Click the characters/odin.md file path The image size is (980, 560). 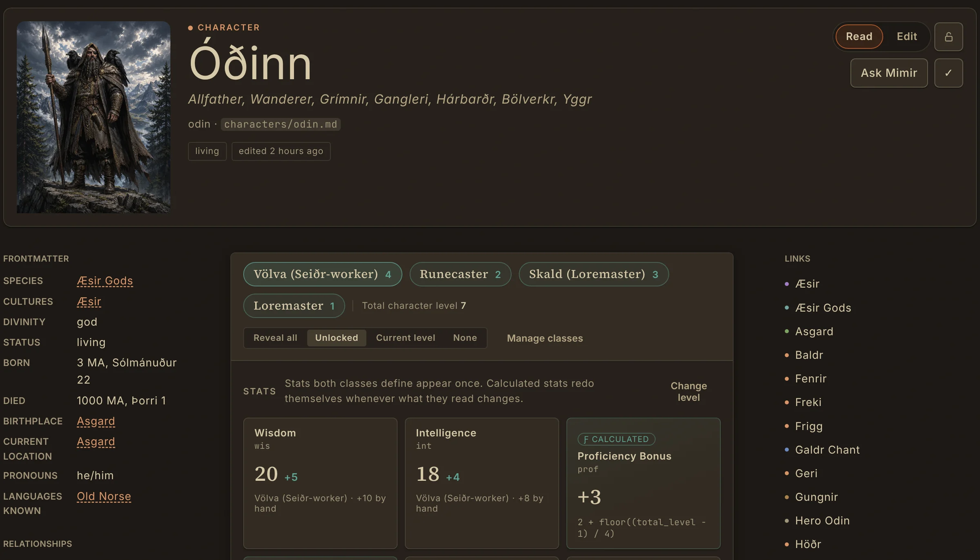(281, 125)
